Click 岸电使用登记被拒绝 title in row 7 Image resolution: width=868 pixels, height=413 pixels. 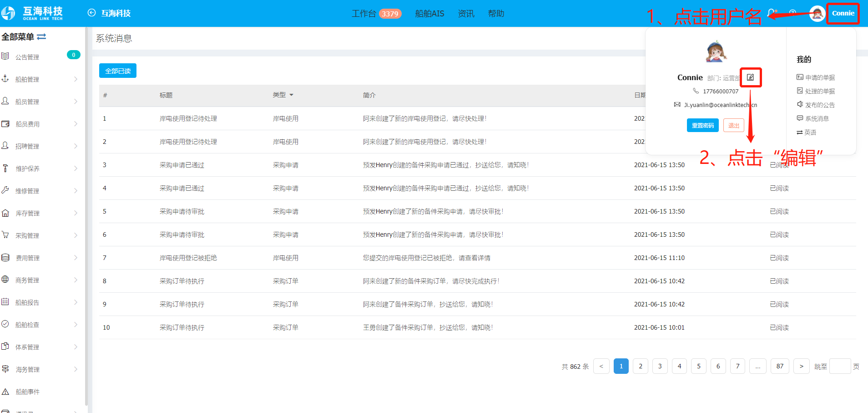pos(188,258)
